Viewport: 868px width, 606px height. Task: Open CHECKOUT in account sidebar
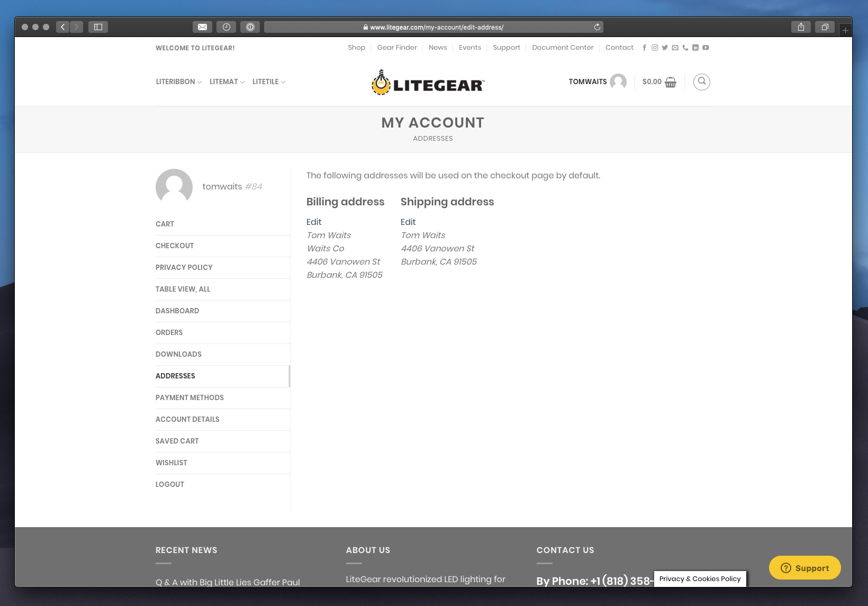223,246
